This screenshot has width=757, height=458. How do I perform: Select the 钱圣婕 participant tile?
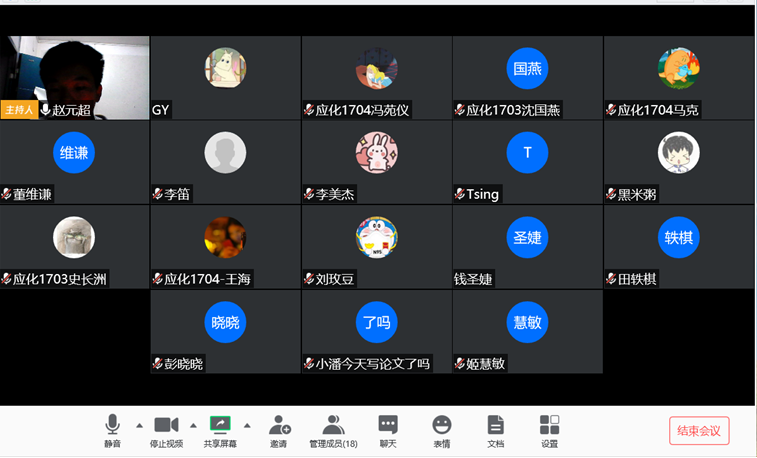(x=527, y=247)
